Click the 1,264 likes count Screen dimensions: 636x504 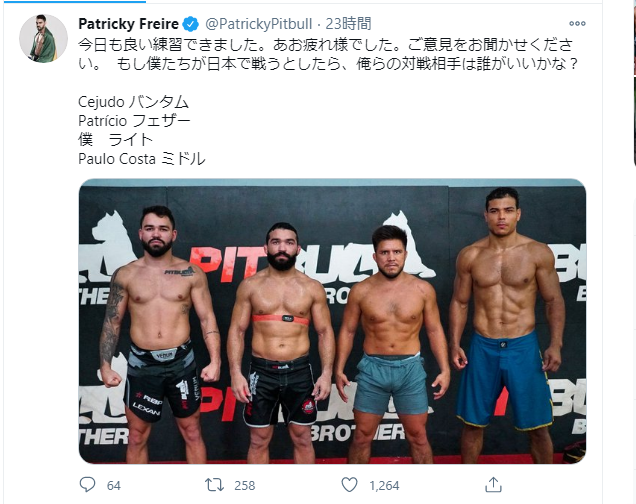tap(385, 486)
